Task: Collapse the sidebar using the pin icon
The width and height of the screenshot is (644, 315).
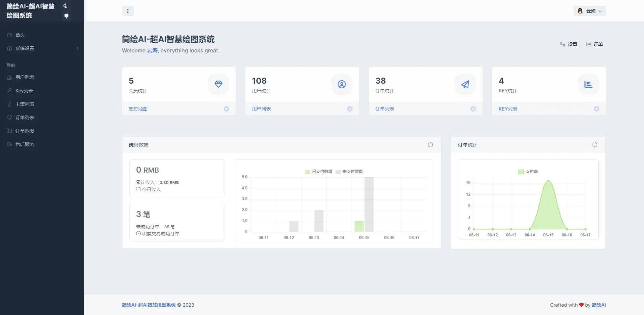Action: click(66, 16)
